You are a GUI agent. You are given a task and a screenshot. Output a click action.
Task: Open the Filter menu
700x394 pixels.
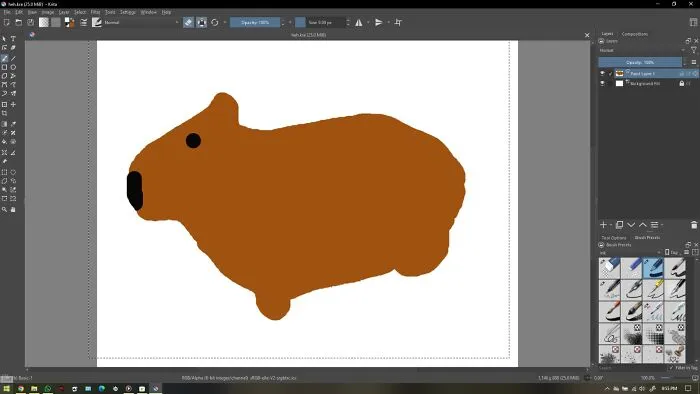pyautogui.click(x=96, y=12)
